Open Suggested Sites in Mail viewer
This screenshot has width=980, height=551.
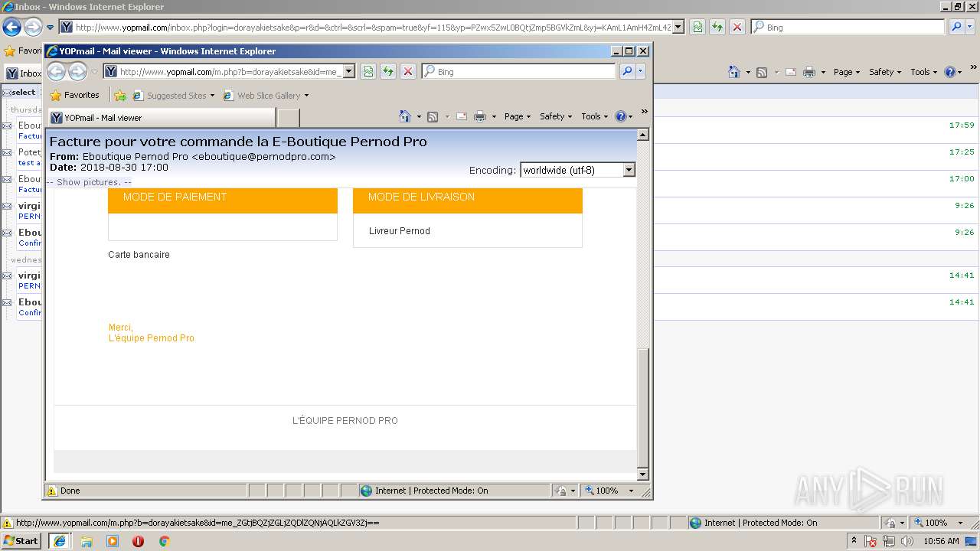coord(174,96)
